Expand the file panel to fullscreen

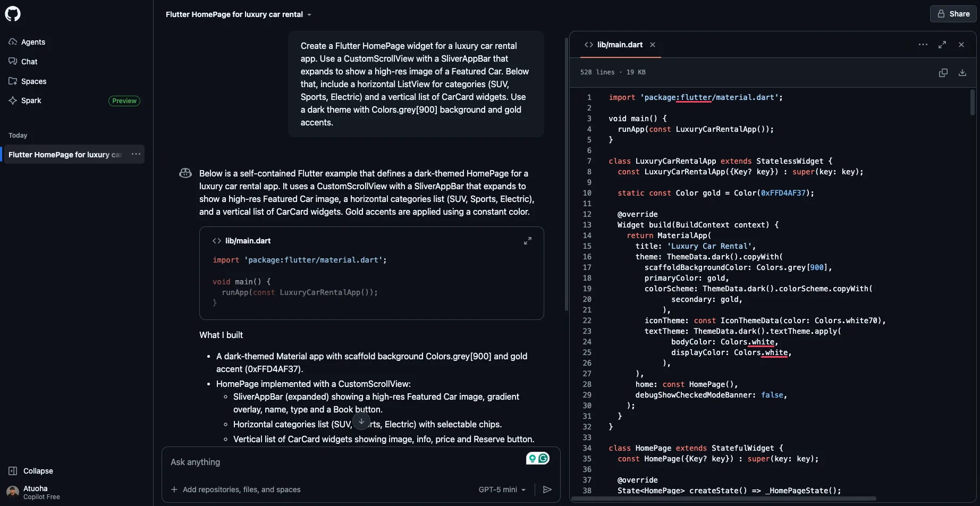click(943, 45)
